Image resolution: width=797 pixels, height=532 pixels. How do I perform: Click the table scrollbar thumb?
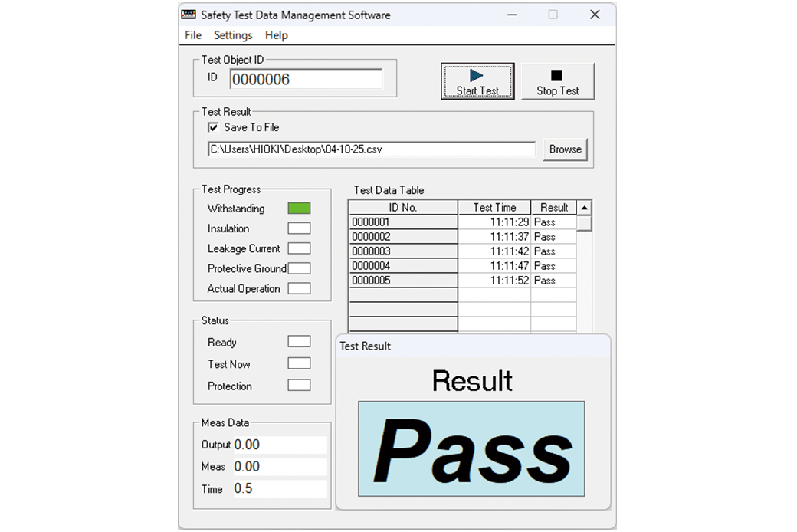585,223
